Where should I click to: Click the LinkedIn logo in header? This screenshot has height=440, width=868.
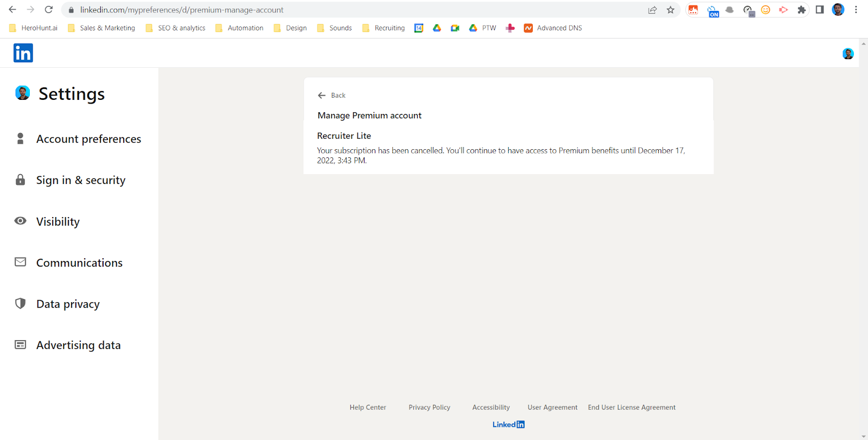23,53
